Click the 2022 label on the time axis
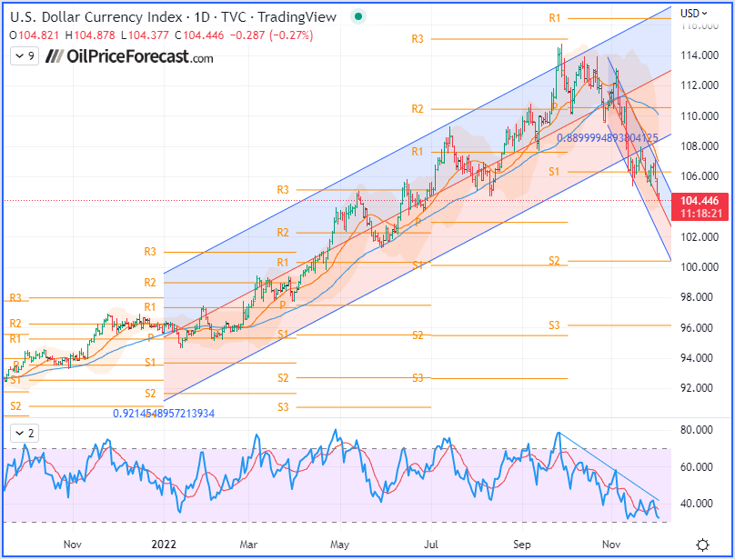 [x=163, y=544]
